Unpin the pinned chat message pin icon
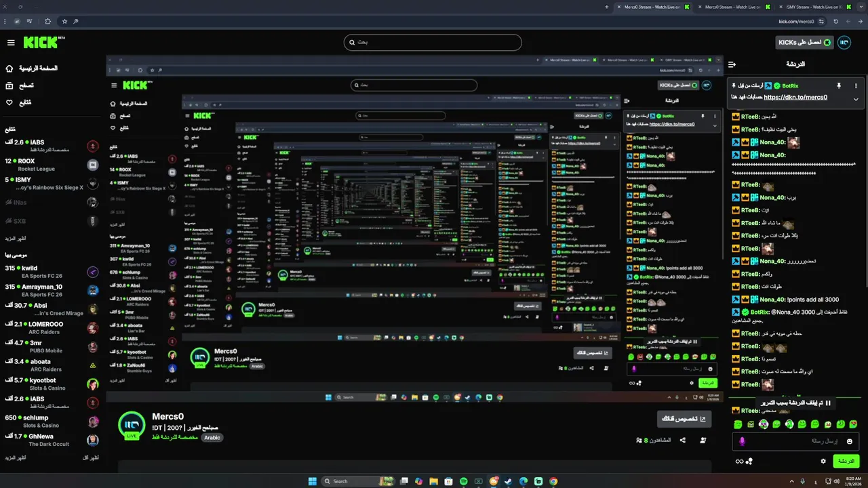Image resolution: width=868 pixels, height=488 pixels. [838, 86]
